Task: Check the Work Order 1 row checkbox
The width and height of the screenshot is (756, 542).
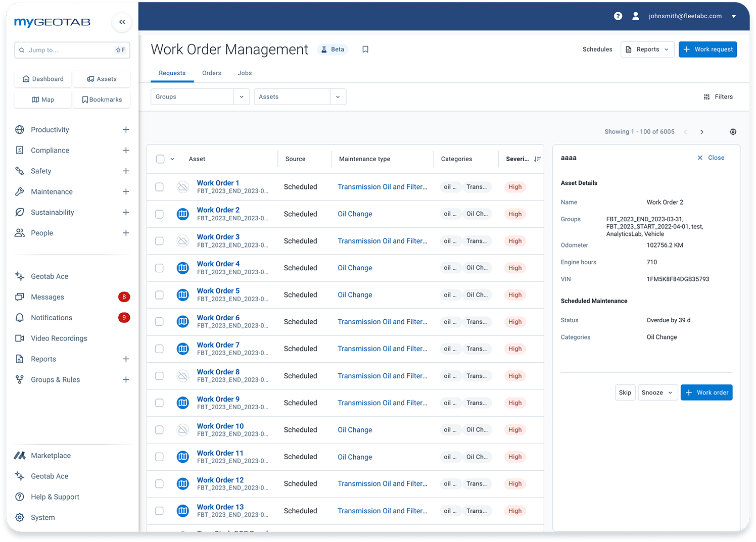Action: click(159, 186)
